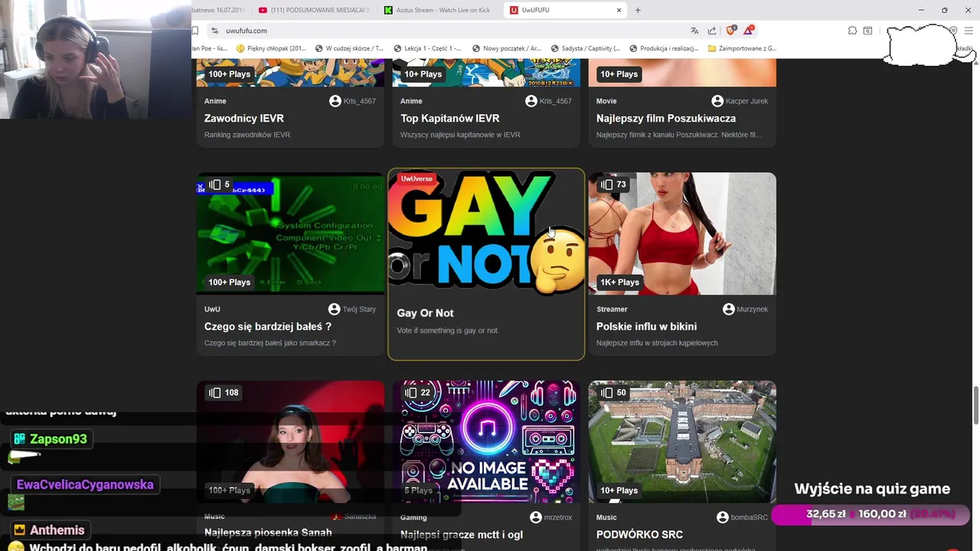Image resolution: width=980 pixels, height=551 pixels.
Task: Open the NO IMAGE AVAILABLE gaming thumbnail
Action: (x=486, y=442)
